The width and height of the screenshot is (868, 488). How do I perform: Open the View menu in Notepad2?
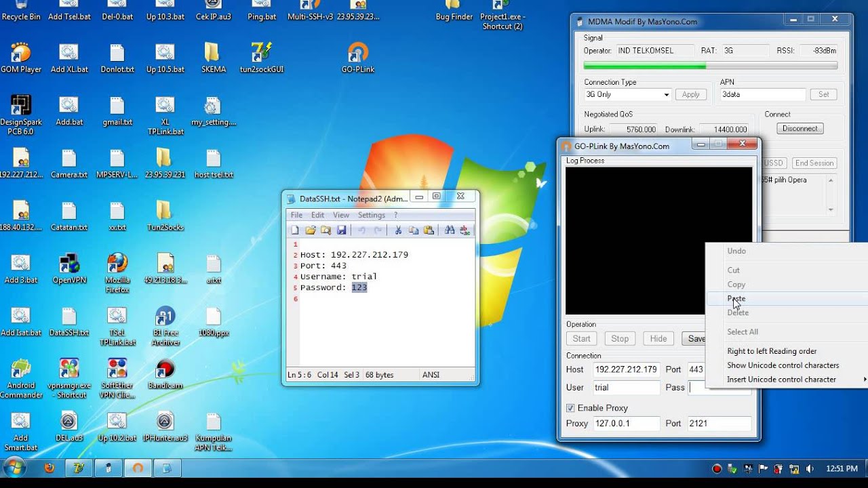click(x=341, y=215)
